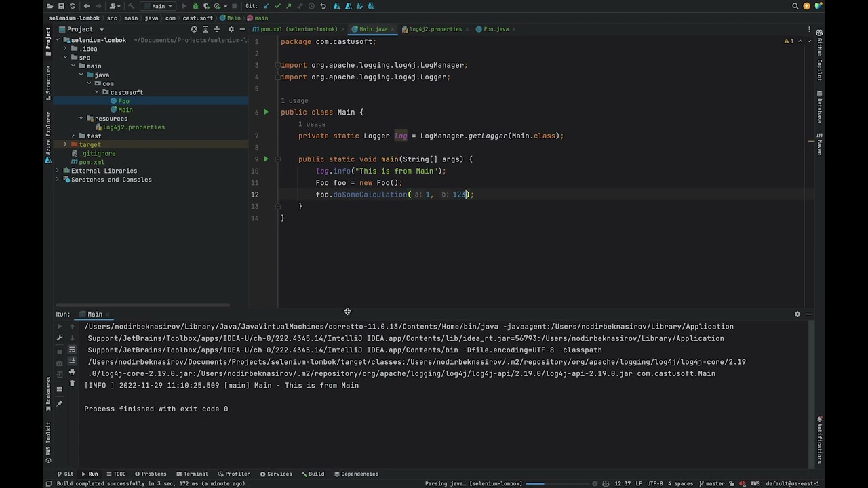
Task: Click Git push green arrow icon
Action: pos(288,6)
